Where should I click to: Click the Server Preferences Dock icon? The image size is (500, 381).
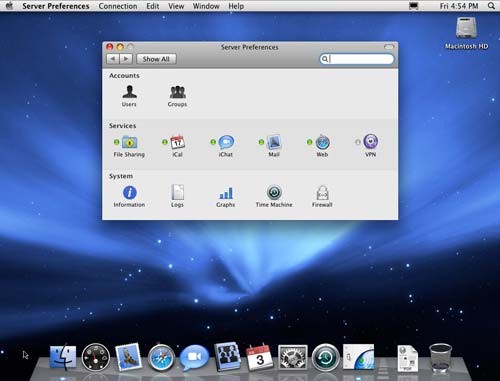tap(359, 357)
